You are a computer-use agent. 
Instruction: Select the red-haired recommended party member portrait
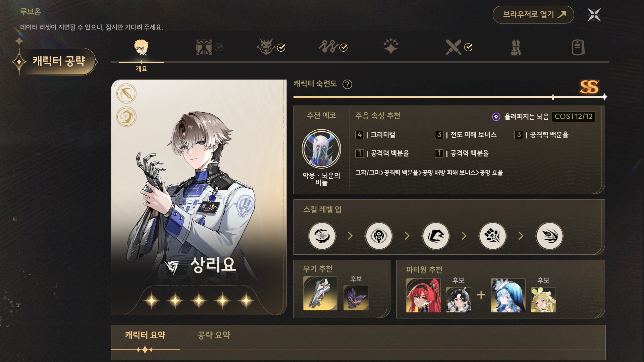click(423, 295)
